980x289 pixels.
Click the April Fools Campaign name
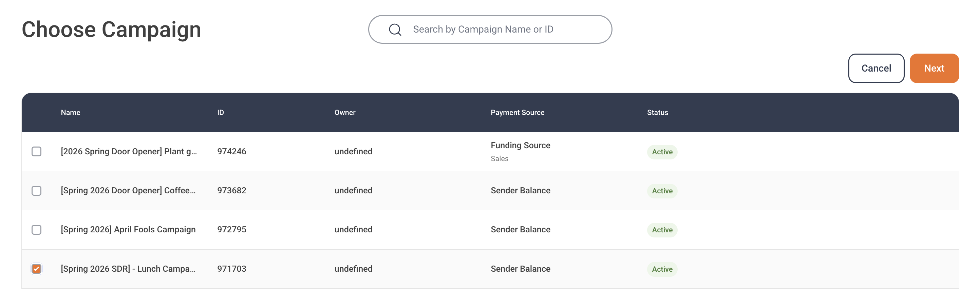pos(128,230)
